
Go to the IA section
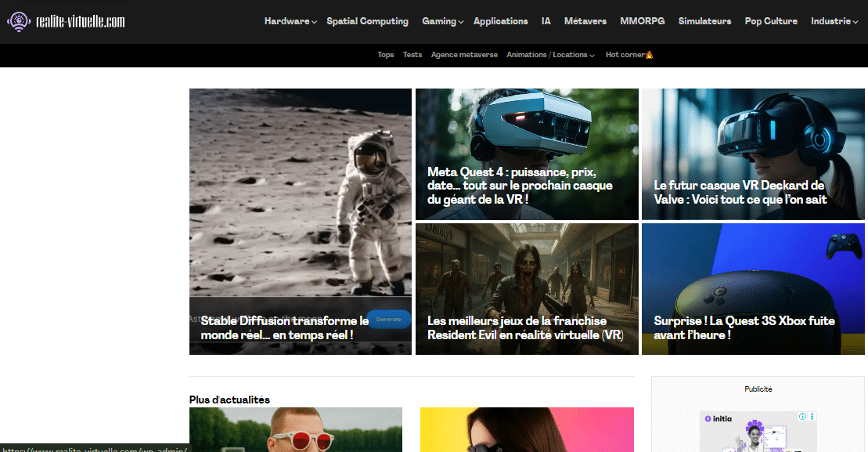click(546, 21)
